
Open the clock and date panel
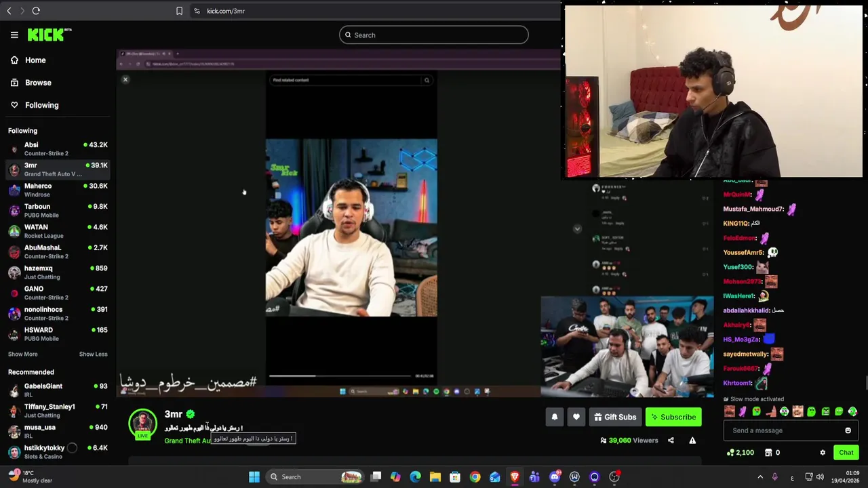pos(847,477)
